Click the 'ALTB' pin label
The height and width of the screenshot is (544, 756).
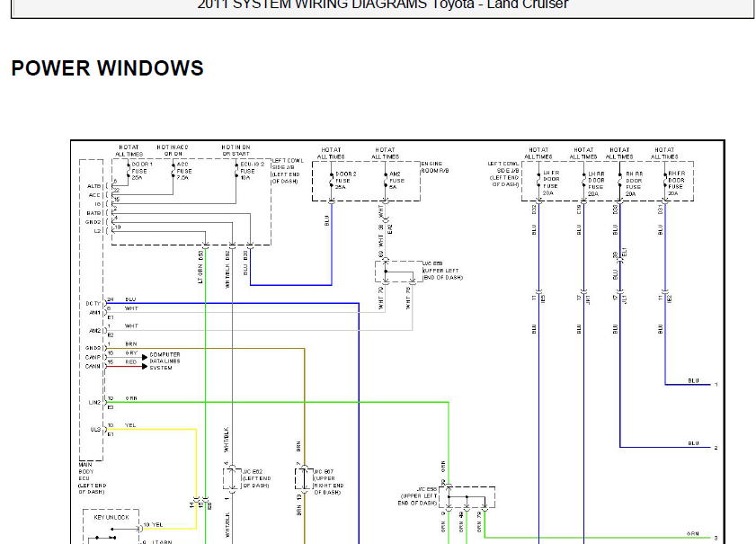(x=94, y=186)
